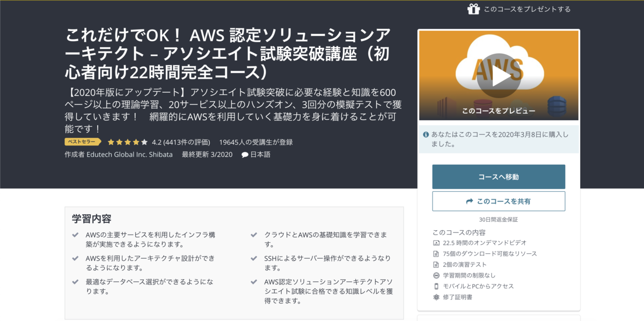The image size is (644, 321).
Task: Click '30日間返金保証' text
Action: 499,220
